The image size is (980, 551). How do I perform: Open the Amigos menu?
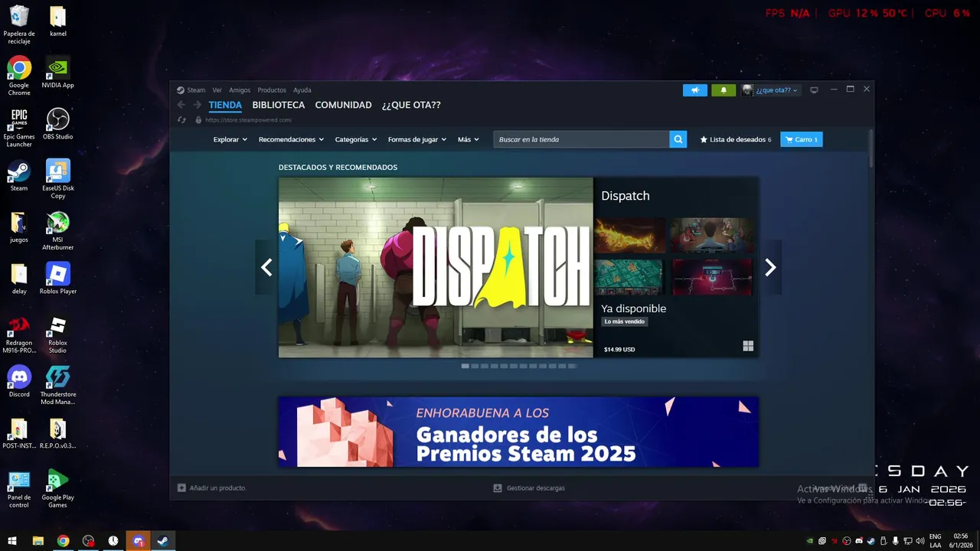(240, 90)
